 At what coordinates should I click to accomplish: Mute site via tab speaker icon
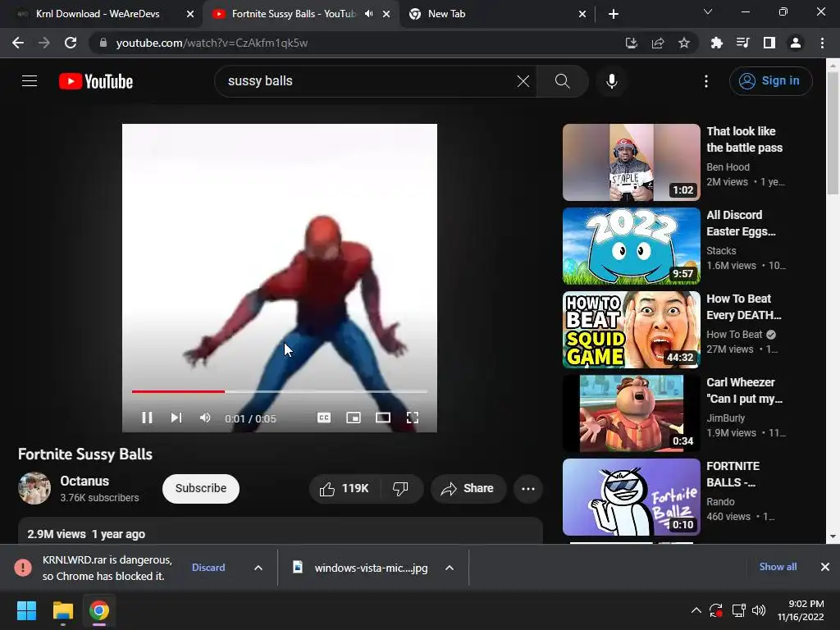[368, 14]
